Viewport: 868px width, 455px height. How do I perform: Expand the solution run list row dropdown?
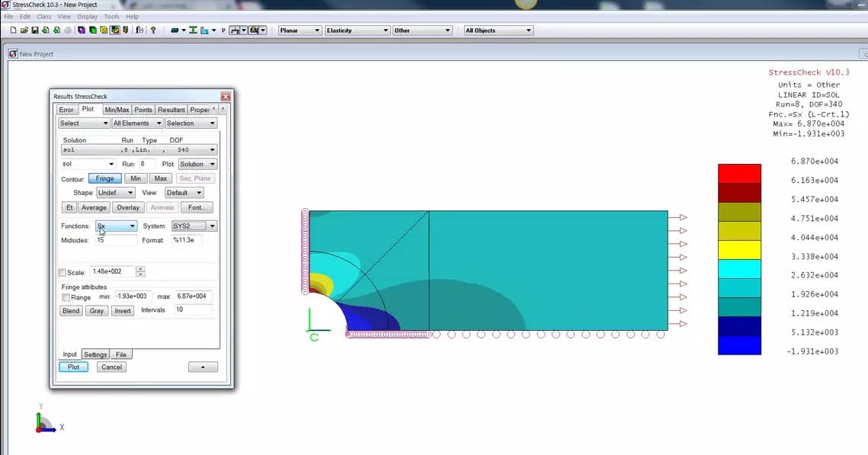point(139,150)
